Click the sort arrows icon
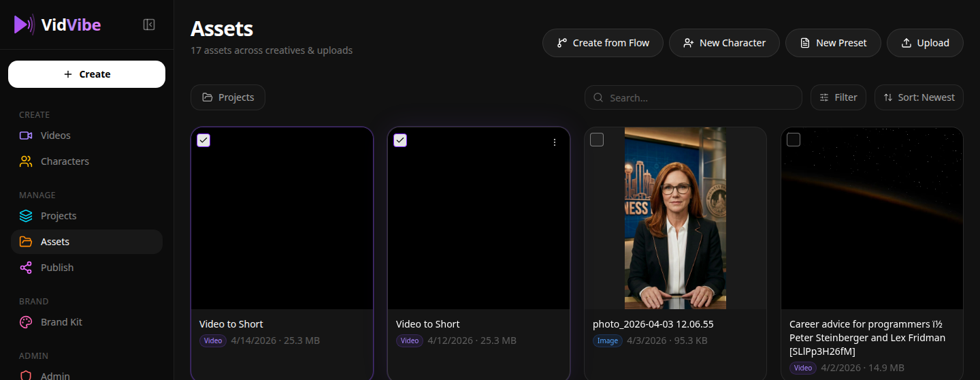This screenshot has height=380, width=980. [888, 97]
